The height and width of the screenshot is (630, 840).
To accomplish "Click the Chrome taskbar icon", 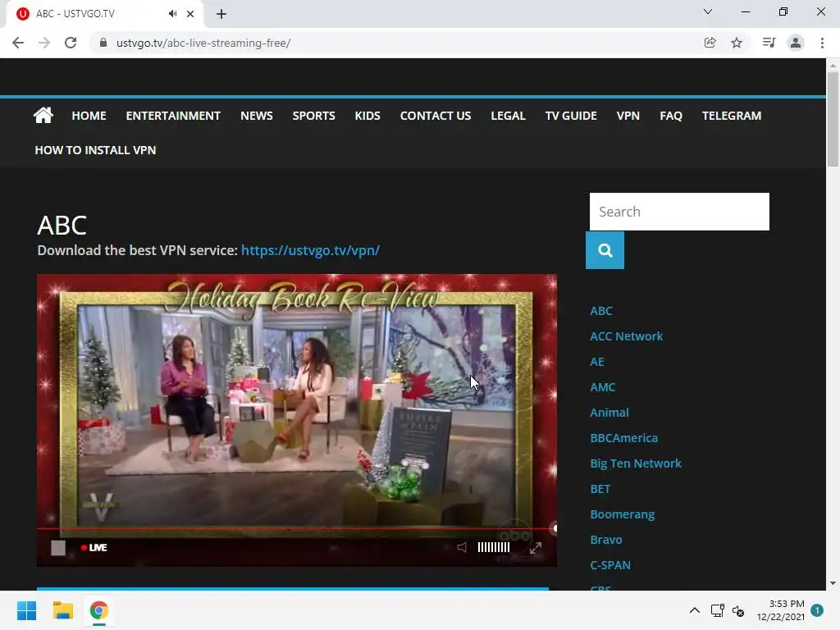I will point(99,610).
